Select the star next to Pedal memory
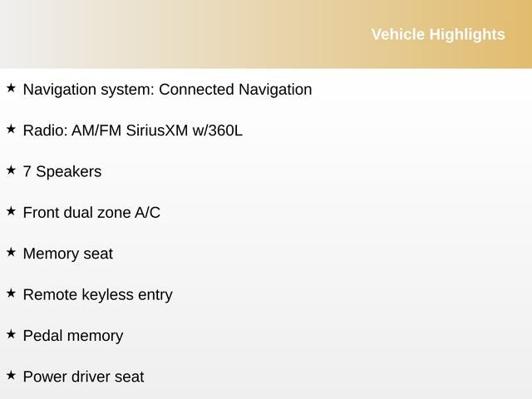This screenshot has width=532, height=399. click(11, 334)
